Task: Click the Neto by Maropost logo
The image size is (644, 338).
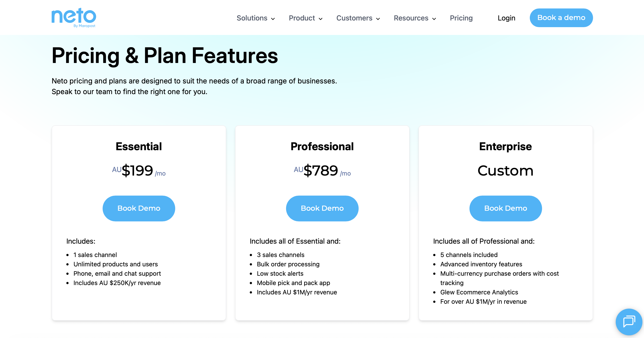Action: pyautogui.click(x=73, y=18)
